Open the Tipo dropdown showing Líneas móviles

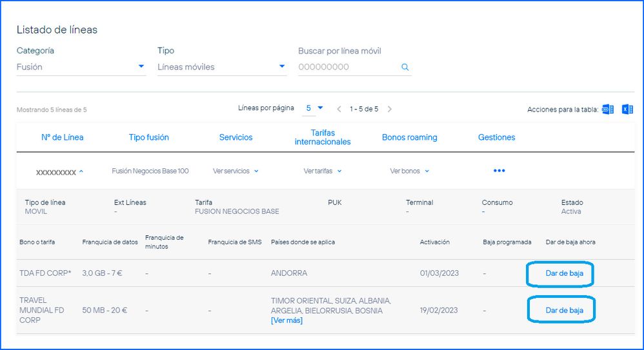pos(221,67)
